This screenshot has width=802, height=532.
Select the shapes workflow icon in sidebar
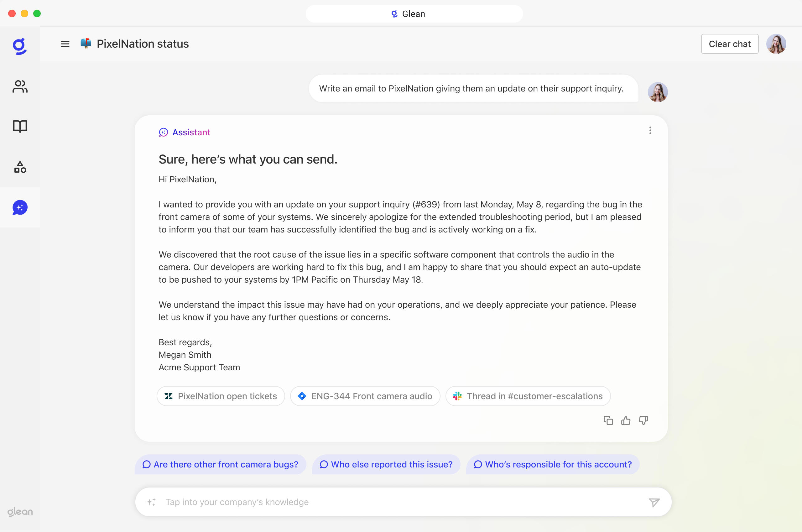coord(20,167)
